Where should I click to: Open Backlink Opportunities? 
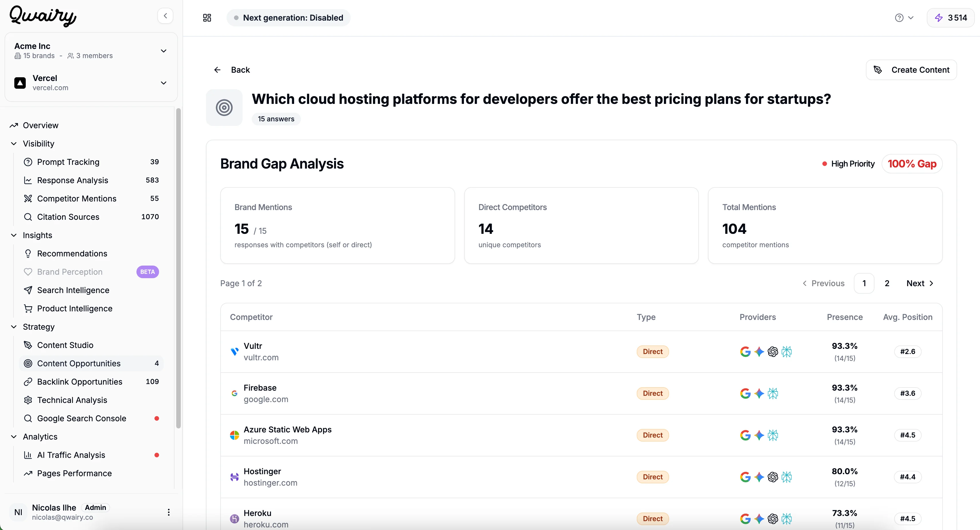80,381
